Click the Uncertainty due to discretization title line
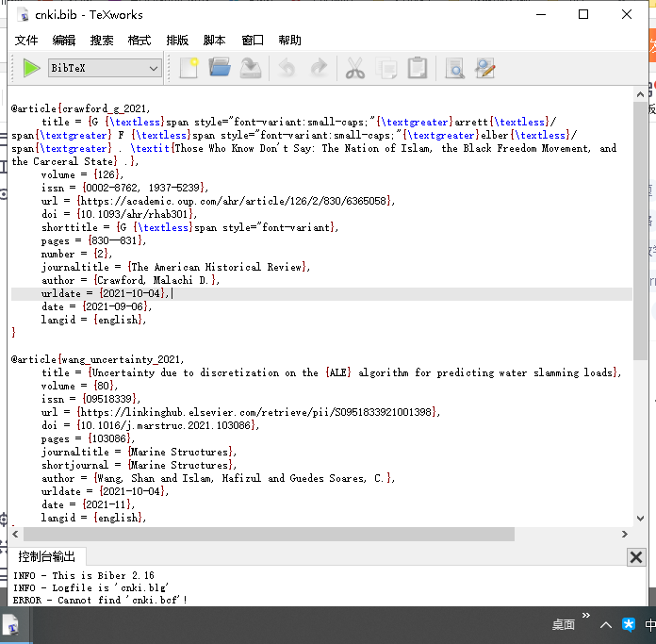656x644 pixels. tap(331, 372)
